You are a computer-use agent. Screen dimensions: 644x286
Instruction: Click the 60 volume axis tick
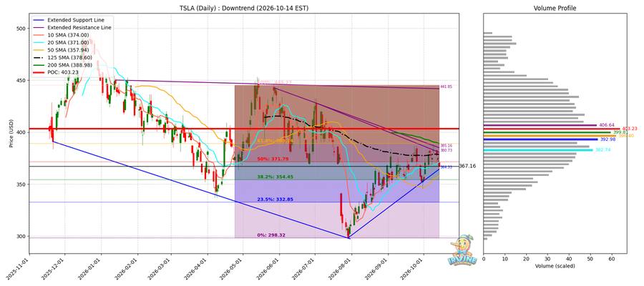pos(612,259)
